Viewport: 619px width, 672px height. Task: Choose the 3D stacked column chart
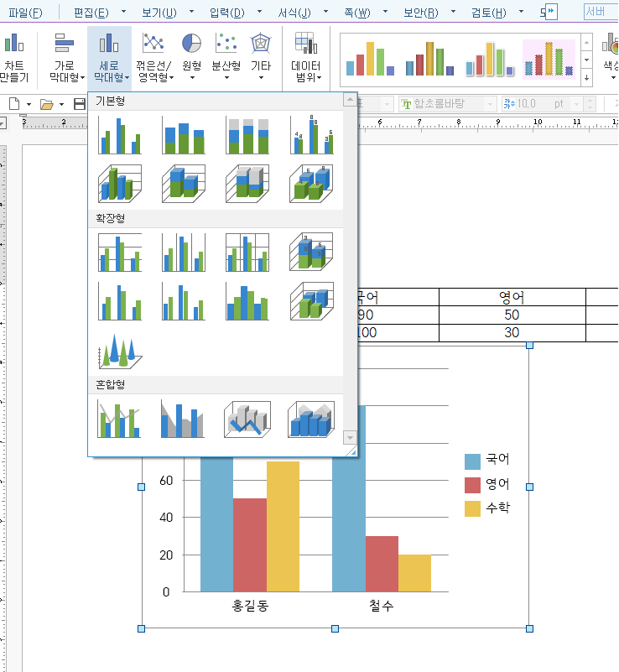pos(184,184)
